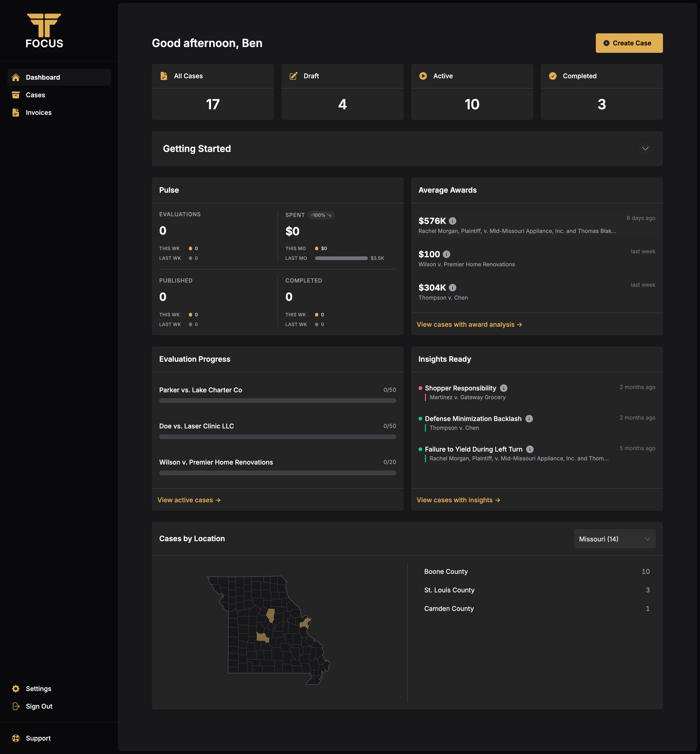This screenshot has height=754, width=700.
Task: Click info icon for Failure to Yield insight
Action: pos(530,449)
